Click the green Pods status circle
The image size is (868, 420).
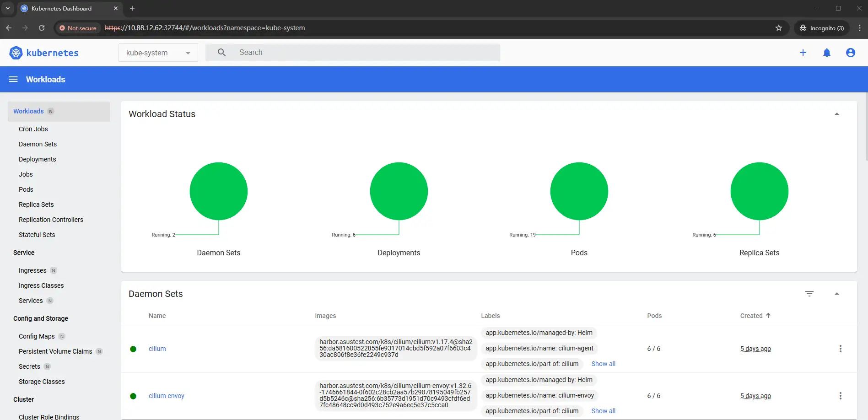(579, 191)
